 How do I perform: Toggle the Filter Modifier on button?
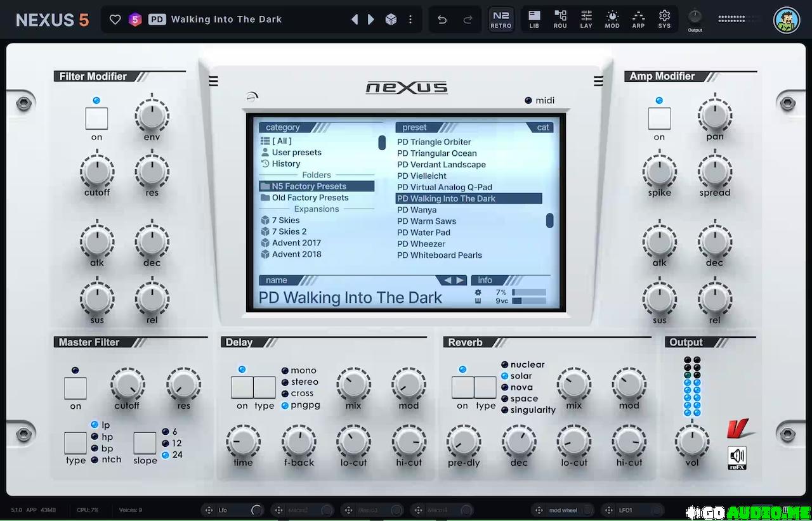pyautogui.click(x=96, y=119)
